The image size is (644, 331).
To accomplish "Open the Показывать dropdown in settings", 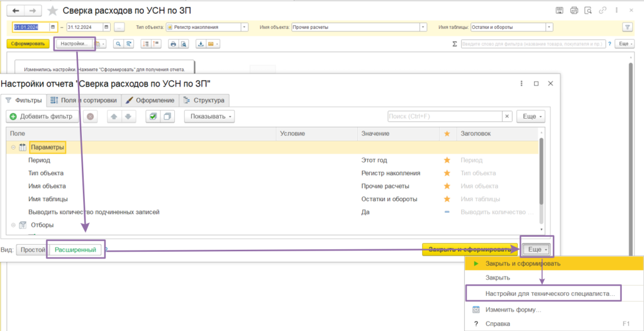I will [209, 116].
